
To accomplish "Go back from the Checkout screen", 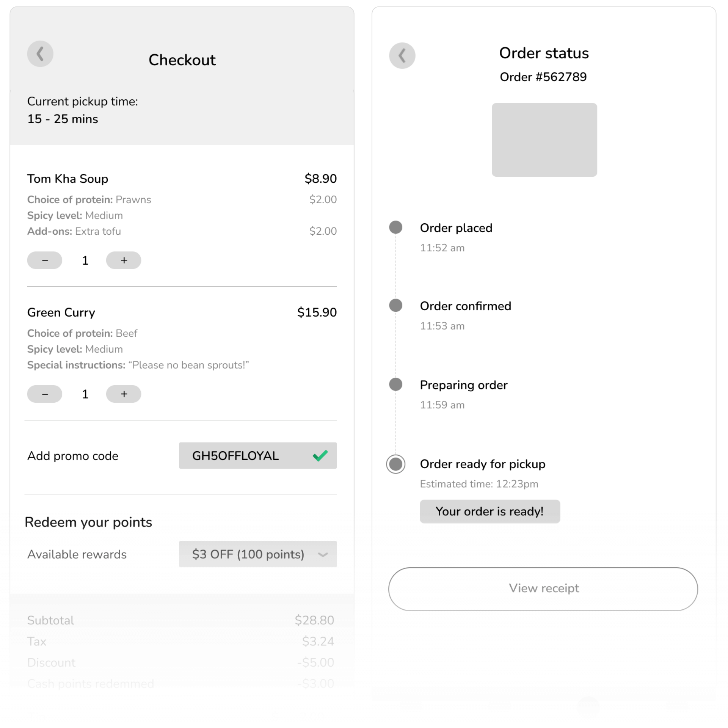I will (x=40, y=54).
